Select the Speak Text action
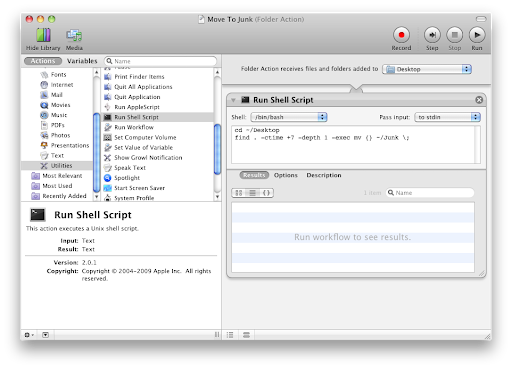Screen dimensions: 512x369 tap(130, 168)
